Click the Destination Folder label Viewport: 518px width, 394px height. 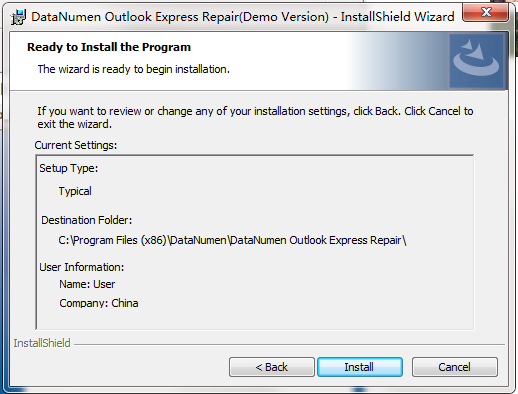[87, 220]
